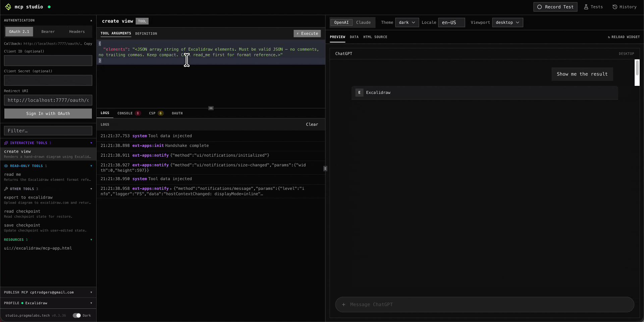Click the Excalidraw E badge icon

tap(359, 93)
